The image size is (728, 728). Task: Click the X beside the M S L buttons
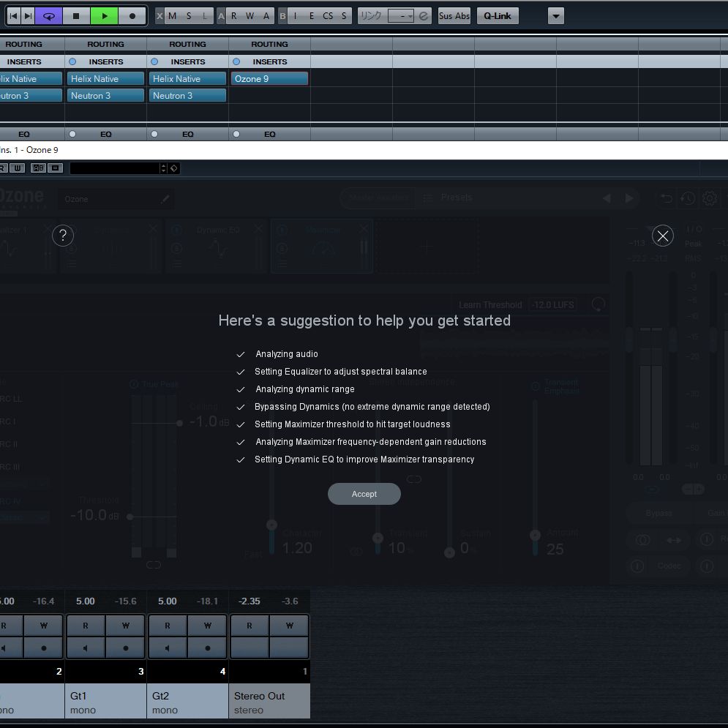(x=160, y=16)
